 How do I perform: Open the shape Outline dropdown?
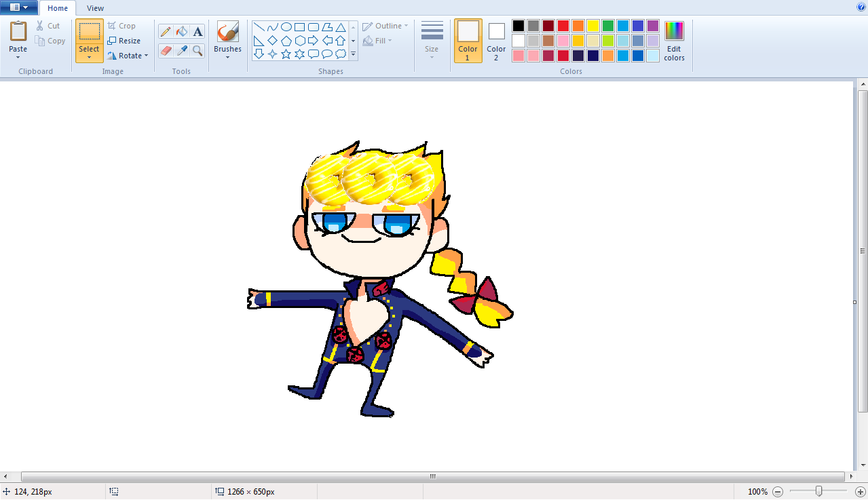[385, 26]
